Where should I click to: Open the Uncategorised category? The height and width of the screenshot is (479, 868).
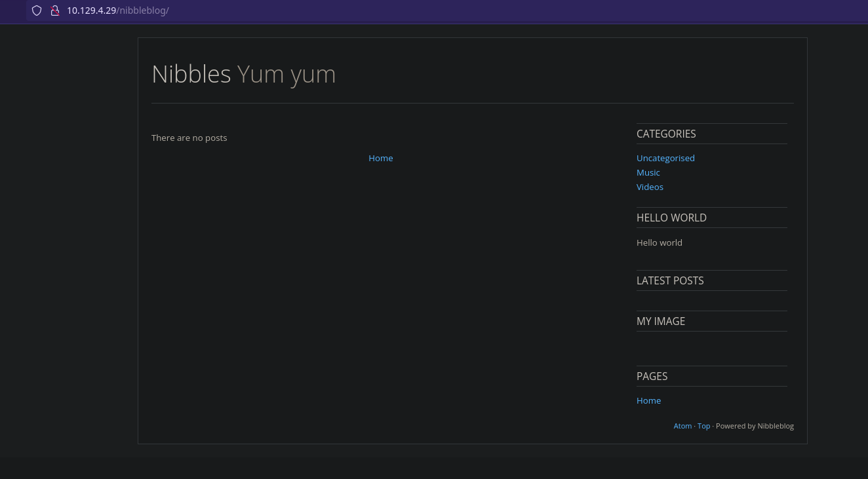click(x=665, y=158)
